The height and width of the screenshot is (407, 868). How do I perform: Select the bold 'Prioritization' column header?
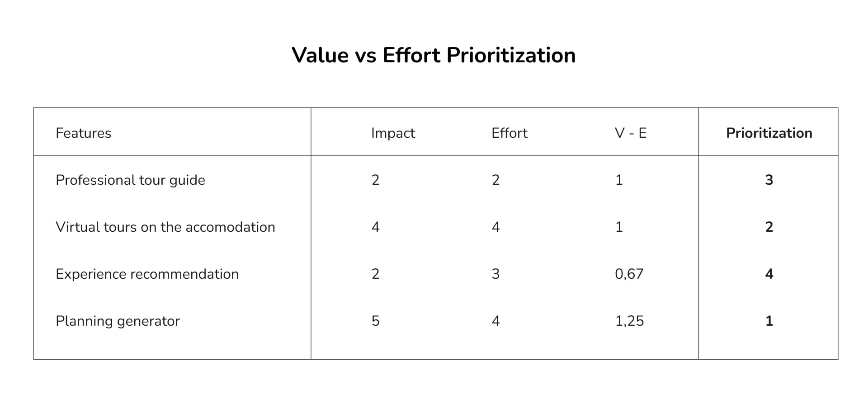tap(769, 133)
